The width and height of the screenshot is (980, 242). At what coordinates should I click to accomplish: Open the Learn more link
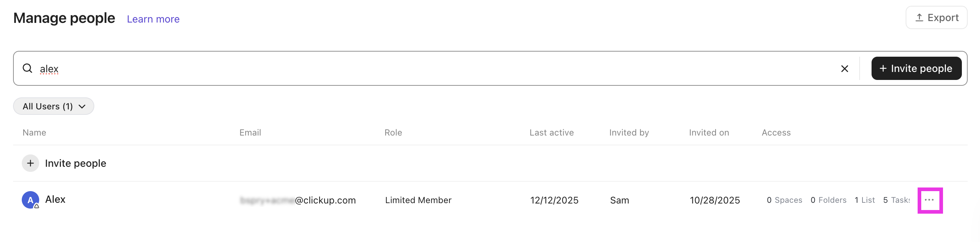click(x=153, y=19)
